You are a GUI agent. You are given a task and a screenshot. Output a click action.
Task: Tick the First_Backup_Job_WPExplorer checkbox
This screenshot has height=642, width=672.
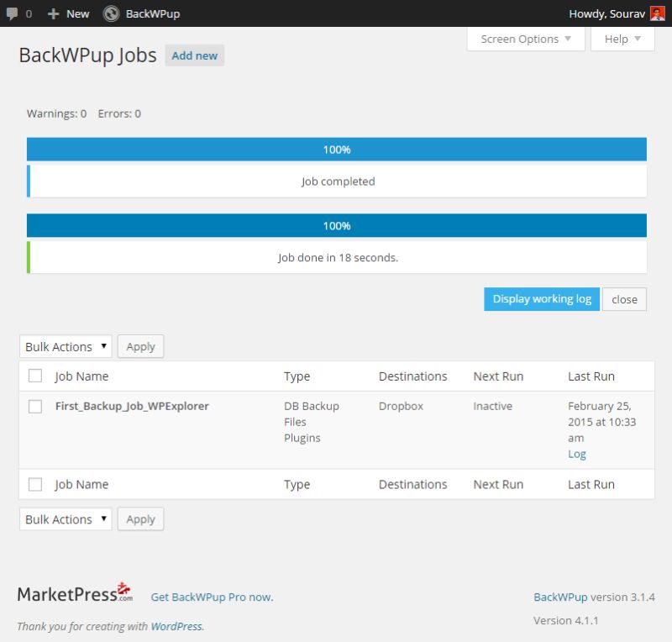[35, 406]
